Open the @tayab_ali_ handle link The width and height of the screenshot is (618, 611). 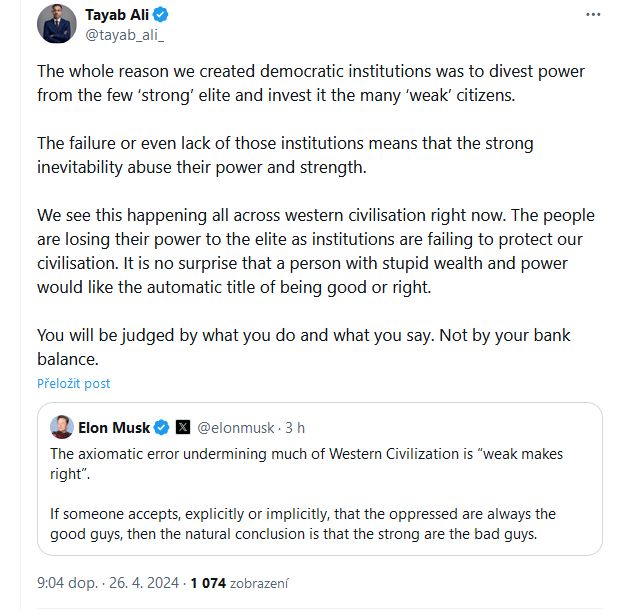tap(125, 35)
